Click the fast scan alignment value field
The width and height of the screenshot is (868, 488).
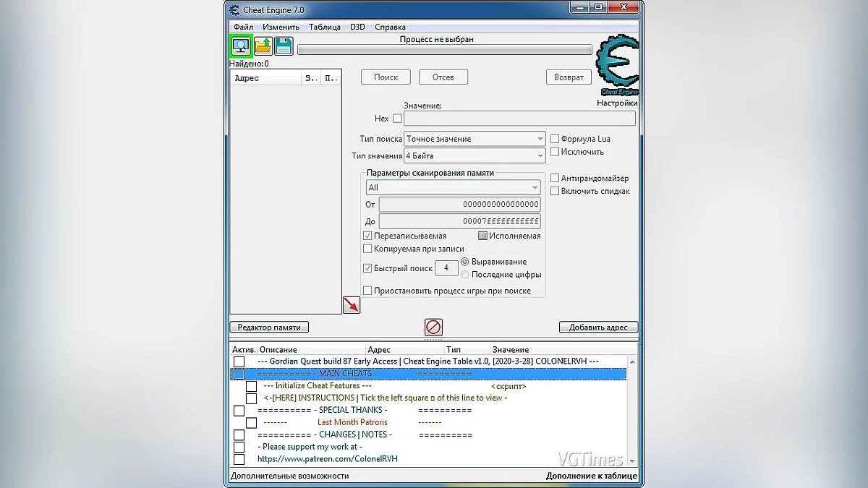pyautogui.click(x=446, y=268)
